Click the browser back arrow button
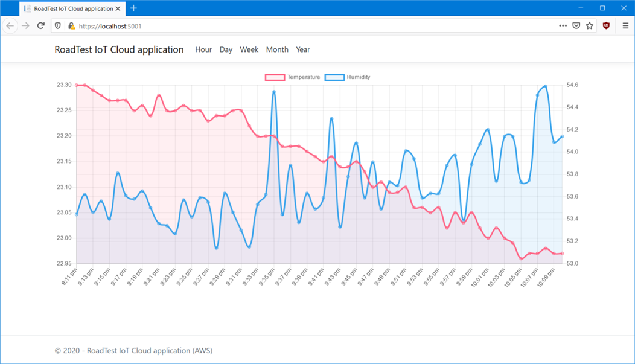Image resolution: width=635 pixels, height=364 pixels. coord(10,26)
